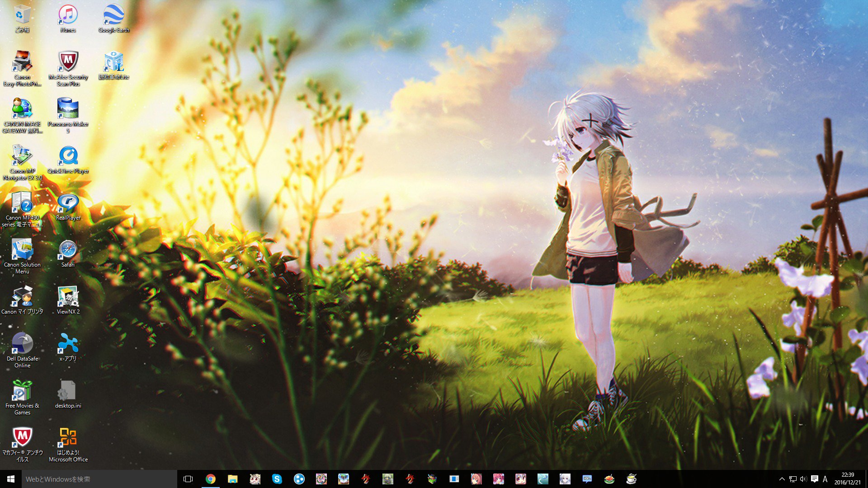Select Dell DataSafe Online icon
868x488 pixels.
pos(22,351)
